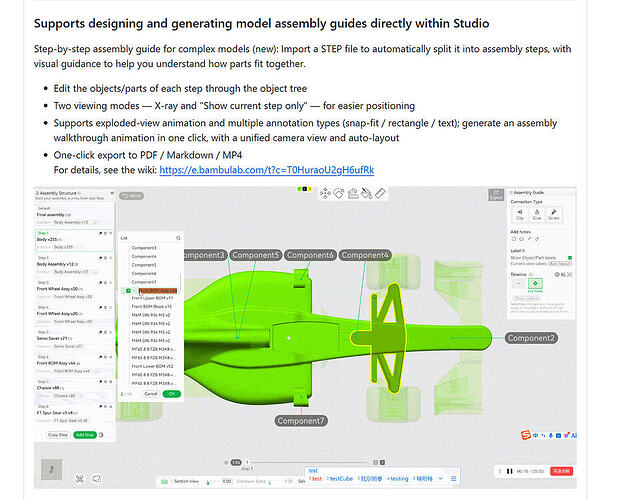This screenshot has height=500, width=634.
Task: Toggle Show Object/Part labels checkbox
Action: pyautogui.click(x=570, y=257)
